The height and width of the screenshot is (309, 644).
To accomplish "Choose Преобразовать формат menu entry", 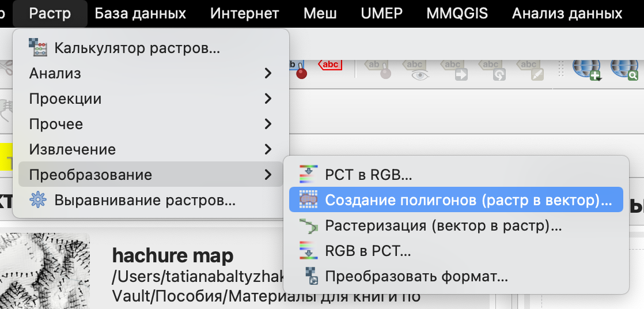I will (416, 276).
